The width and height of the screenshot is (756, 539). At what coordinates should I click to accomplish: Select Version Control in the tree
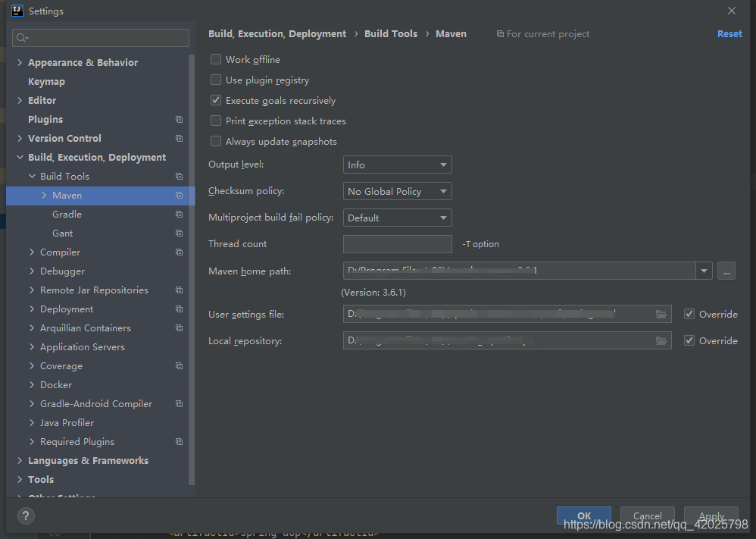64,138
